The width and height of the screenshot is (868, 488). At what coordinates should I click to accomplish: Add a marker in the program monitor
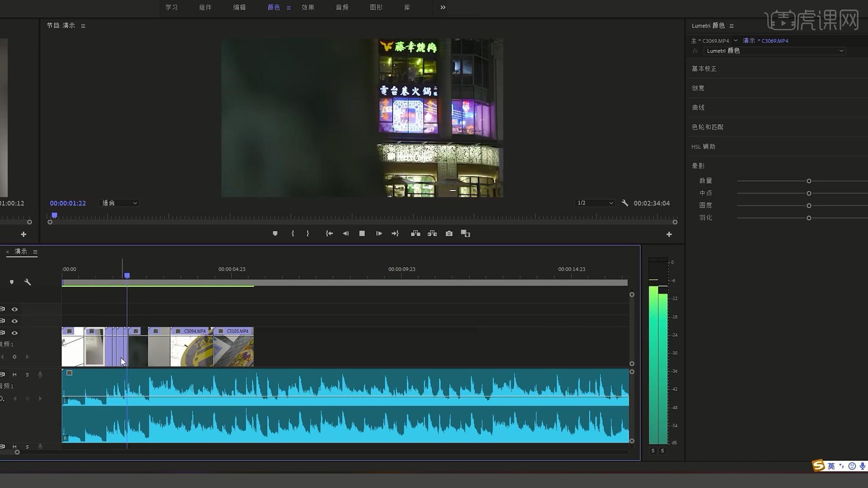coord(275,234)
